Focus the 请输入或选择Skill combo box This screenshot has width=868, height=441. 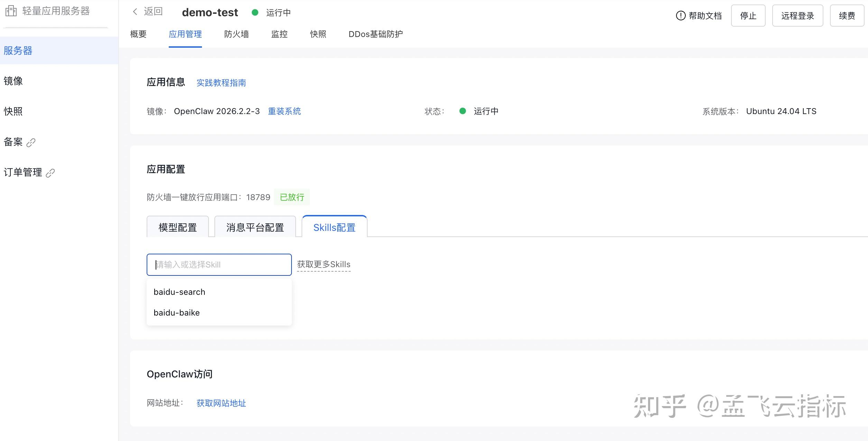click(x=219, y=265)
